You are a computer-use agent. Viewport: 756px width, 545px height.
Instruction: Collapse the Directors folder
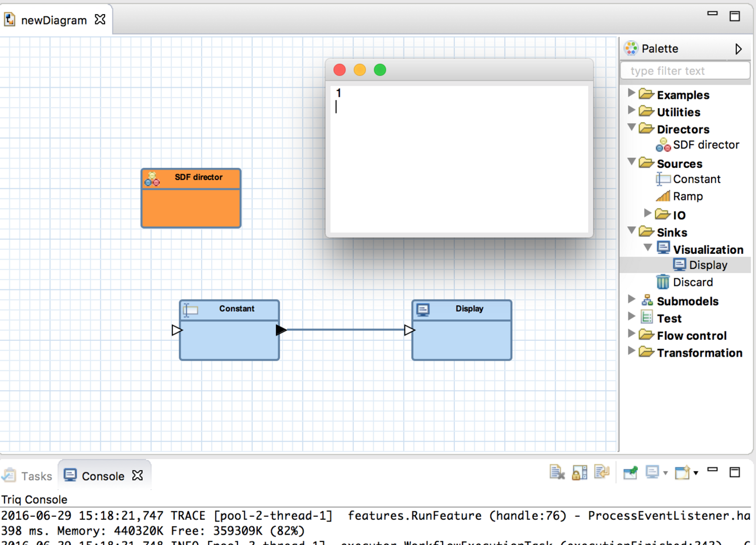point(631,127)
